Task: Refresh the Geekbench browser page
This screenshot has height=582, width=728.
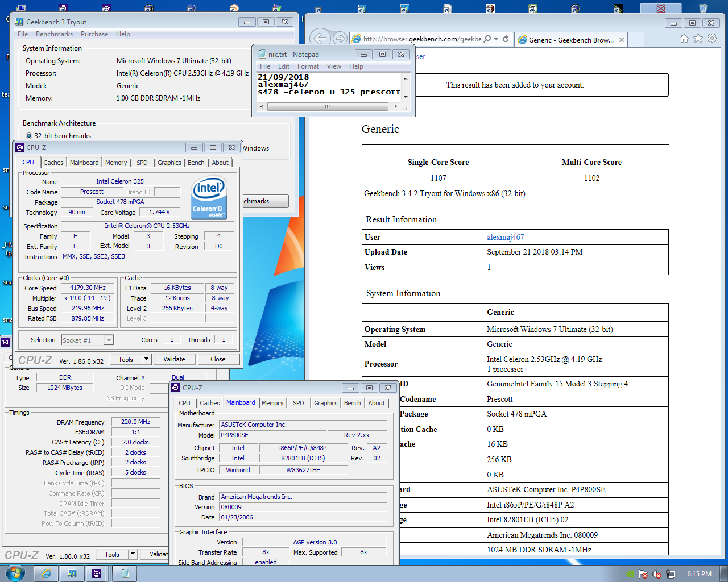Action: tap(506, 39)
